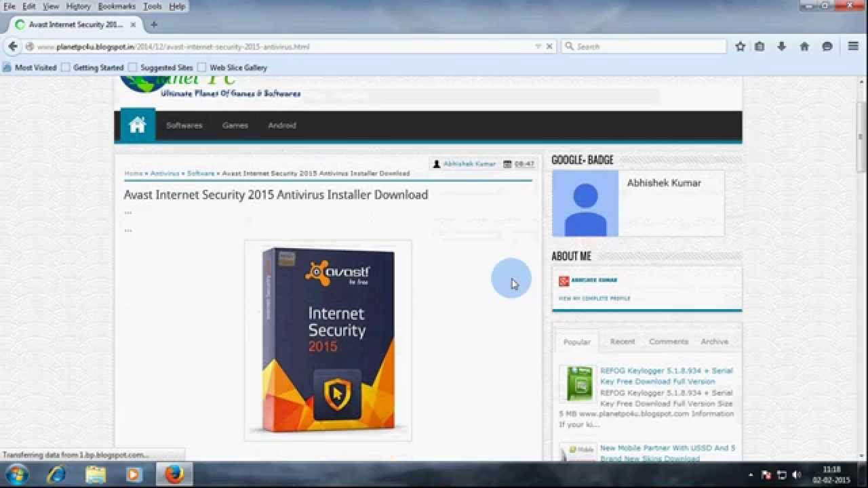The width and height of the screenshot is (868, 488).
Task: Click the Getting Started bookmark
Action: (92, 68)
